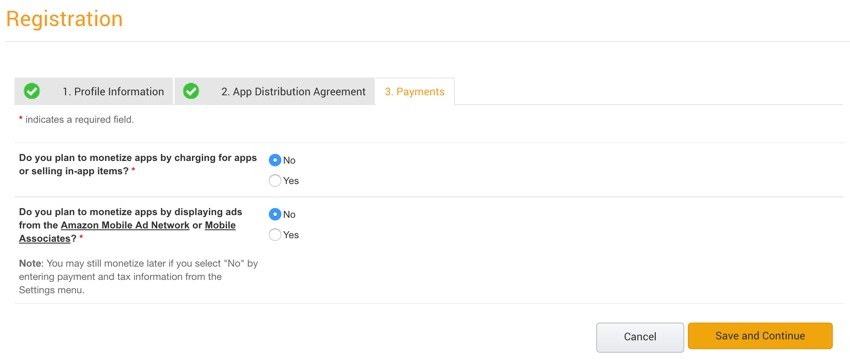Click the Registration page heading
The image size is (850, 361).
65,19
